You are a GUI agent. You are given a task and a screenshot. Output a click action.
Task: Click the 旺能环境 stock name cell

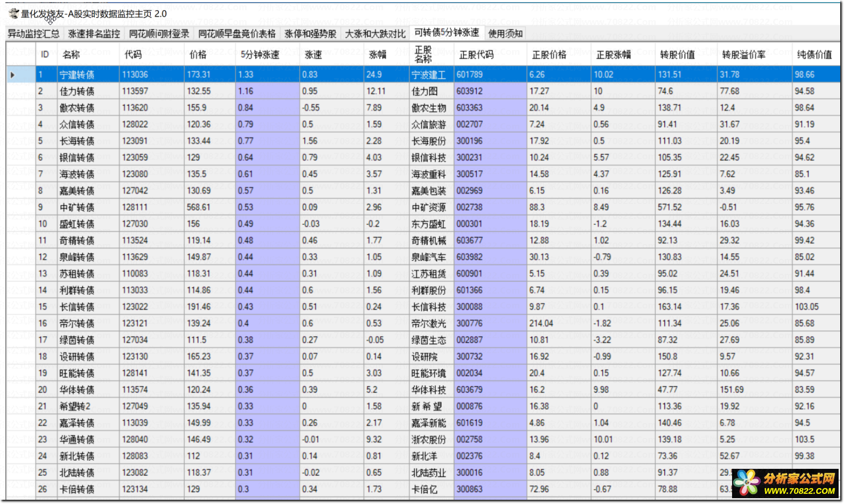pyautogui.click(x=431, y=373)
